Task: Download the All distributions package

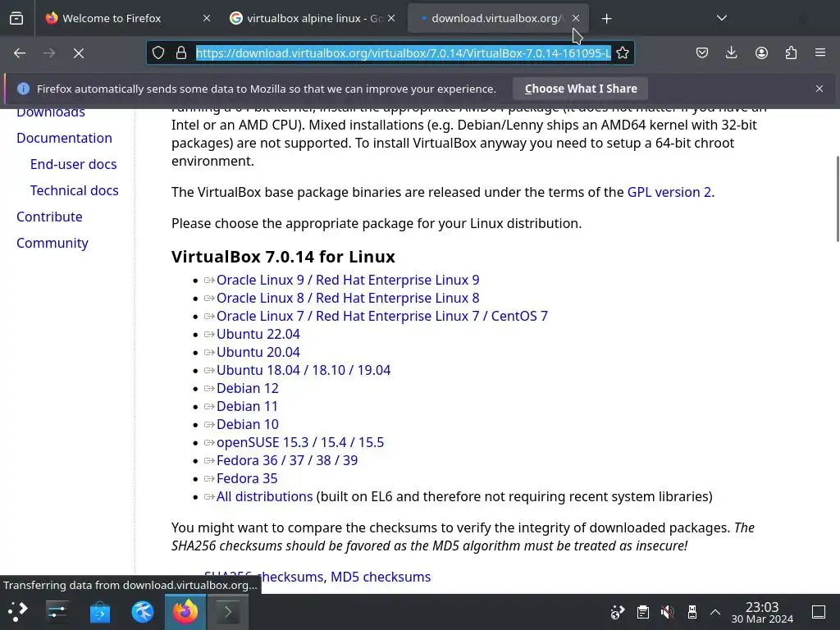Action: pyautogui.click(x=265, y=496)
